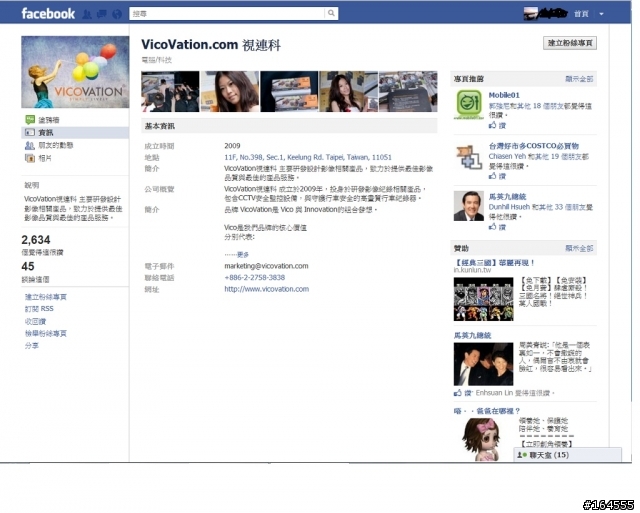The width and height of the screenshot is (640, 513).
Task: Open second photo strip thumbnail of woman's face
Action: coord(230,91)
